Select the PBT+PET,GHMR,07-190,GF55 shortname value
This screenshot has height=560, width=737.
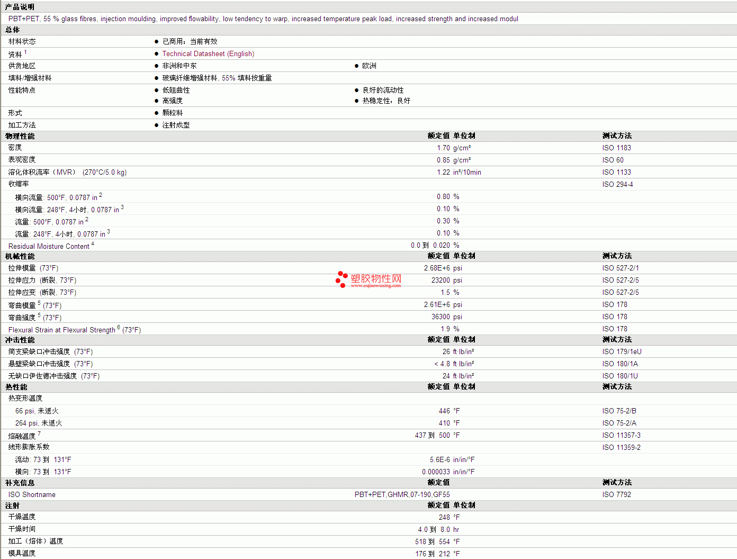tap(402, 495)
